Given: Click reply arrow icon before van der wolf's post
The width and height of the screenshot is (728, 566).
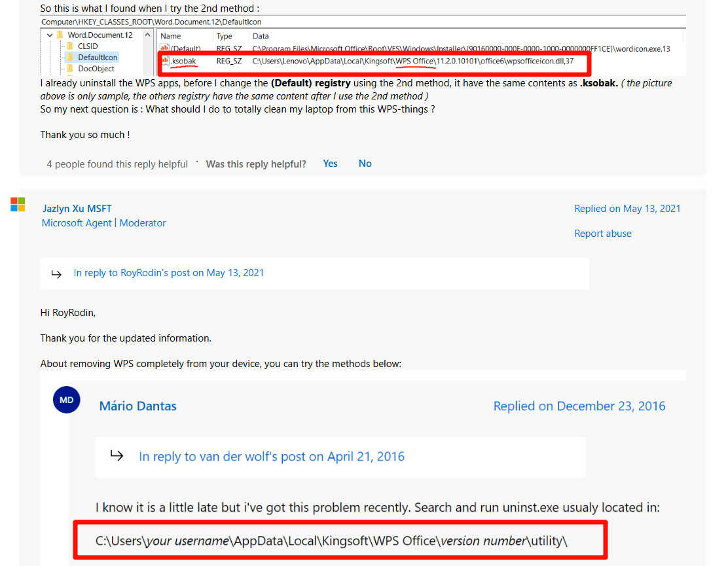Looking at the screenshot, I should [117, 455].
